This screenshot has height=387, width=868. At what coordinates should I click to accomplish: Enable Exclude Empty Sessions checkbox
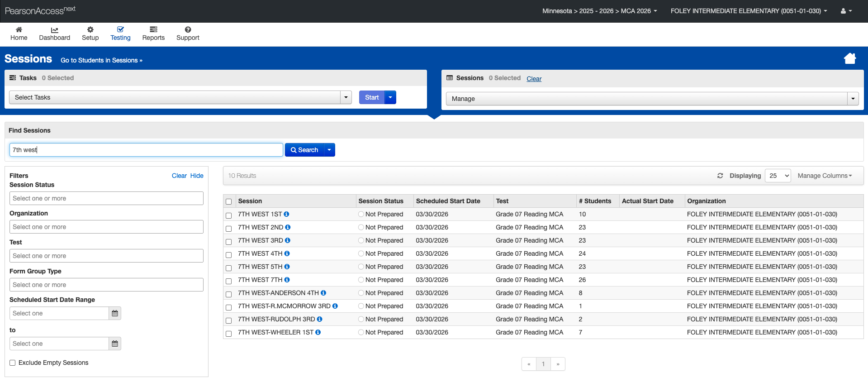point(13,363)
